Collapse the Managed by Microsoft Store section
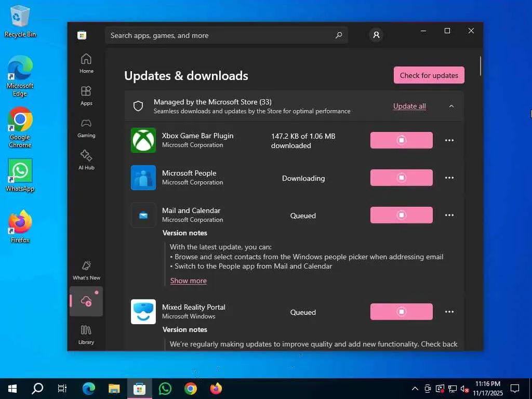This screenshot has height=399, width=532. point(451,106)
